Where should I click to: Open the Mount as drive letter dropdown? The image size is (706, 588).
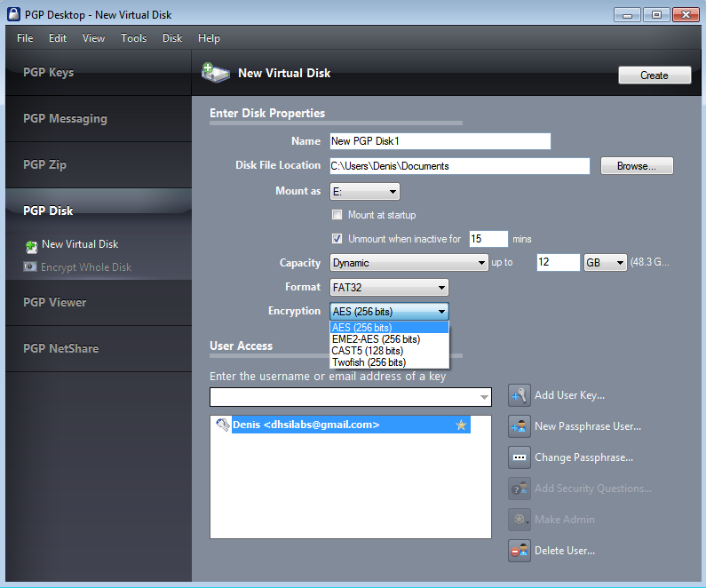(365, 192)
